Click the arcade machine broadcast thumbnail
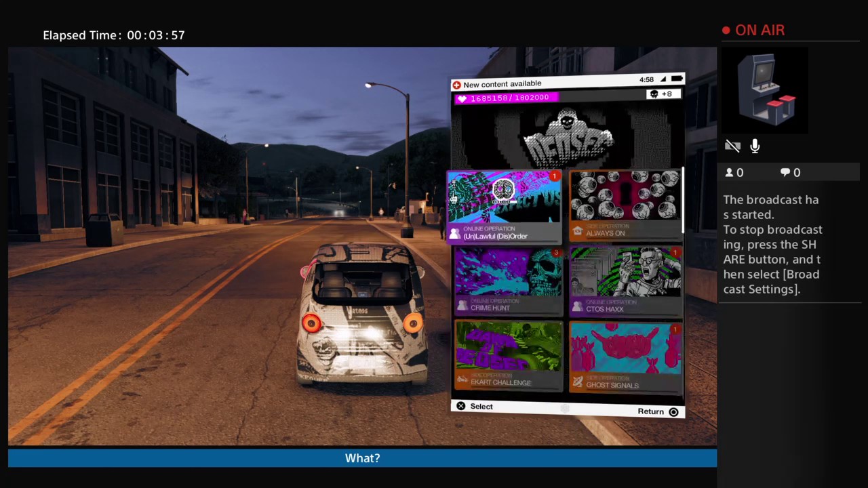This screenshot has width=868, height=488. (x=766, y=90)
